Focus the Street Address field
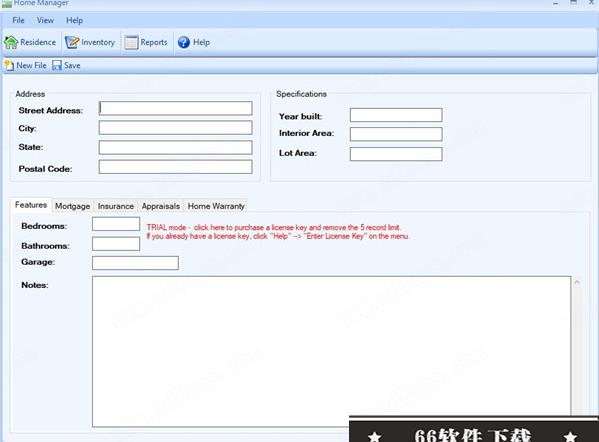The width and height of the screenshot is (599, 442). pos(175,108)
